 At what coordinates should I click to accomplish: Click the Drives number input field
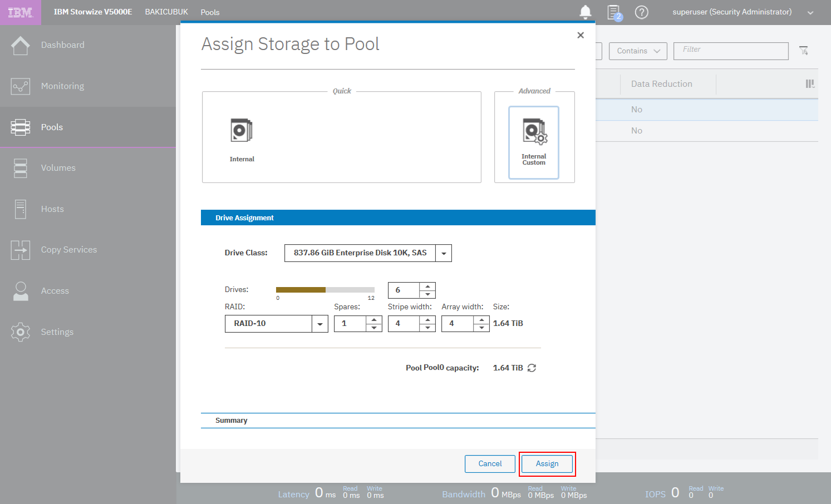pos(404,290)
